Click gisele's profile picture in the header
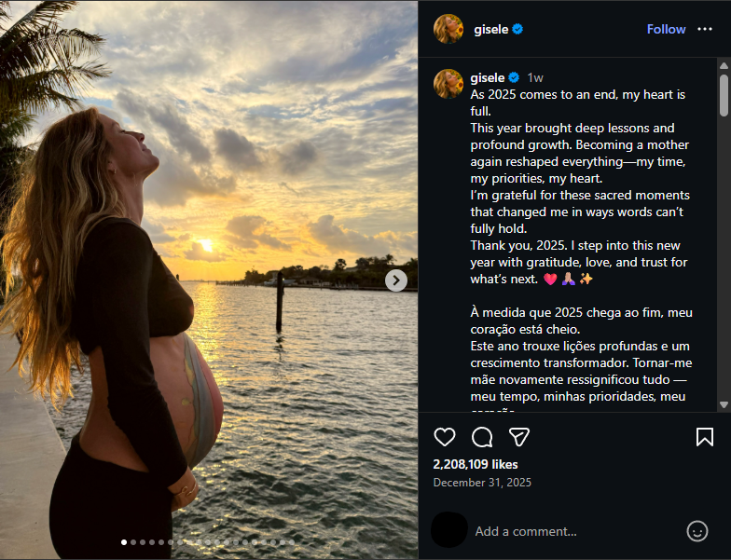The image size is (731, 560). [448, 29]
